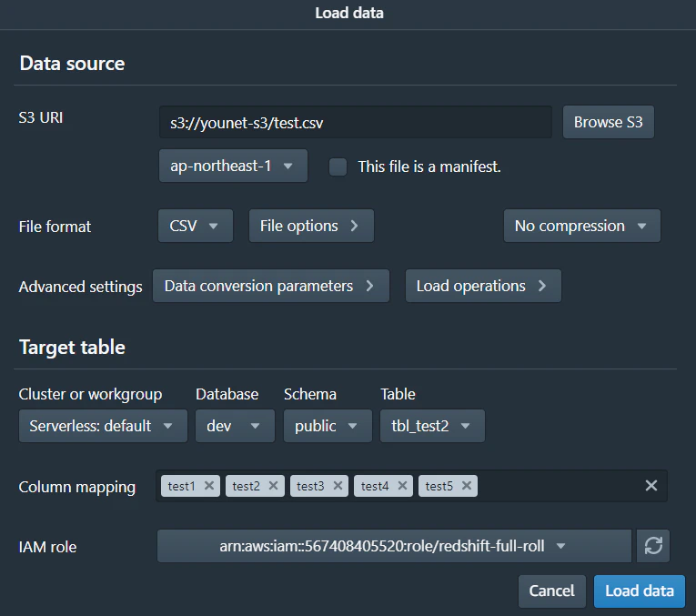
Task: Click the blue Load data button
Action: [x=640, y=591]
